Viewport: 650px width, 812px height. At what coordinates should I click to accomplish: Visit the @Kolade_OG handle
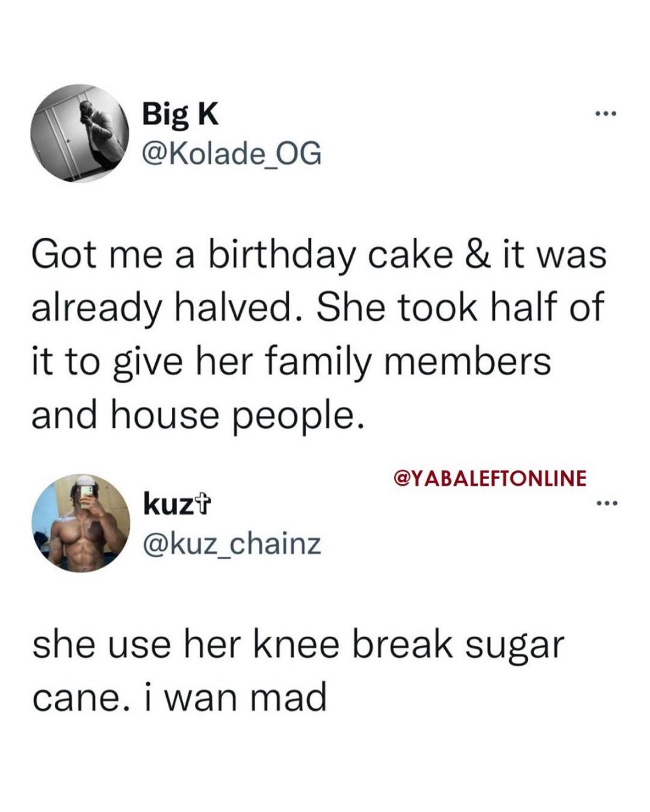point(231,155)
